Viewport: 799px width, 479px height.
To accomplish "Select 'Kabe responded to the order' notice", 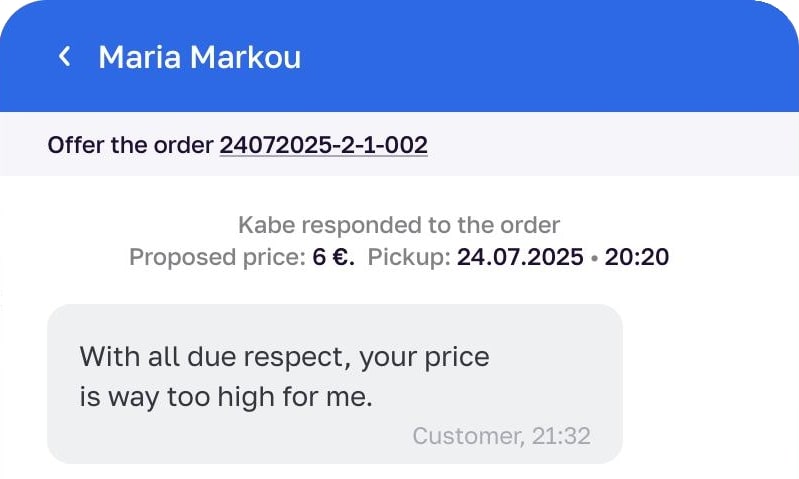I will 399,225.
